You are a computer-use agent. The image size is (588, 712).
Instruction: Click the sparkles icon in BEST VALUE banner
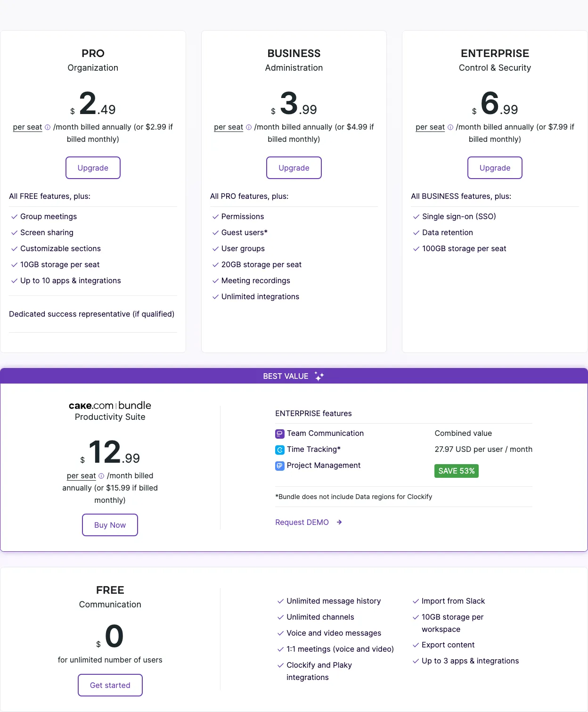pyautogui.click(x=318, y=376)
